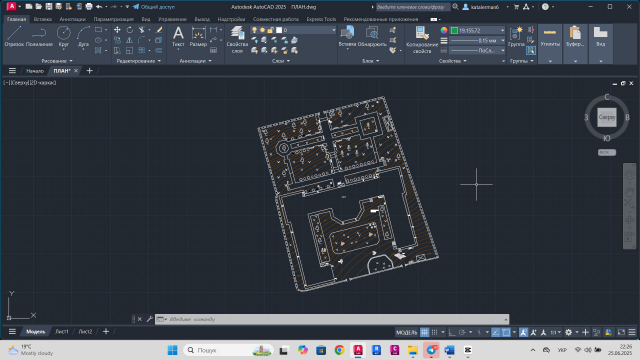Click the Mirror tool icon
This screenshot has height=360, width=640.
(x=129, y=40)
